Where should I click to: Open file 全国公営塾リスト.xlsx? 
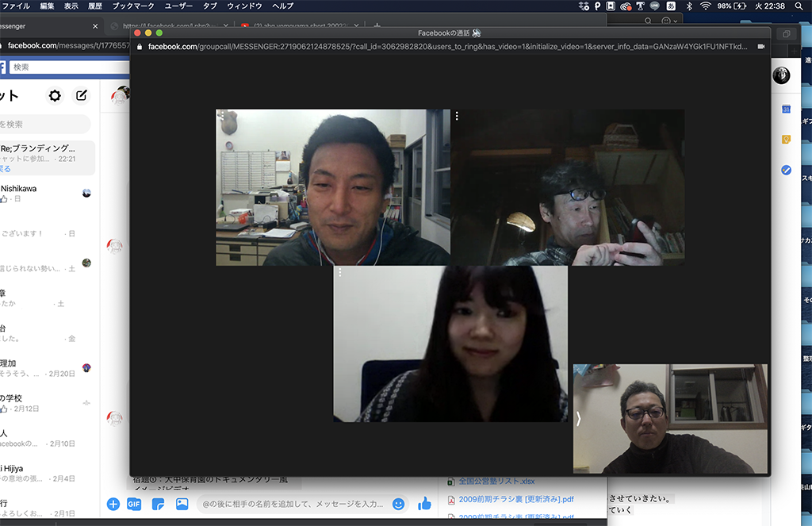[496, 481]
